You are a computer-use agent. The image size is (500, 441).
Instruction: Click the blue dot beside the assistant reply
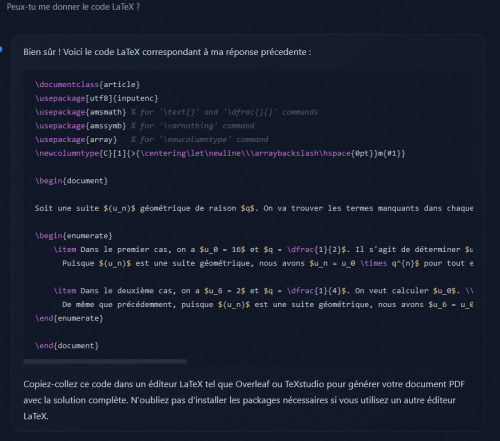tap(1, 49)
